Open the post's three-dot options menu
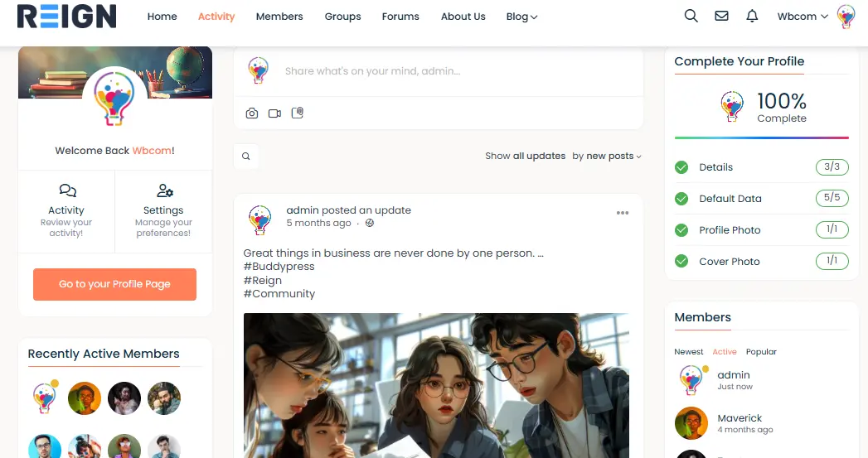The height and width of the screenshot is (458, 868). [x=623, y=213]
